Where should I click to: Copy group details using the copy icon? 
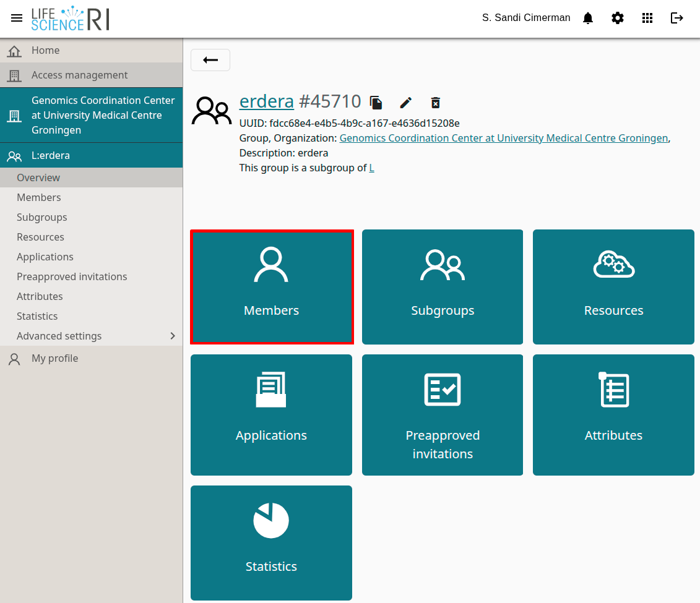click(376, 103)
